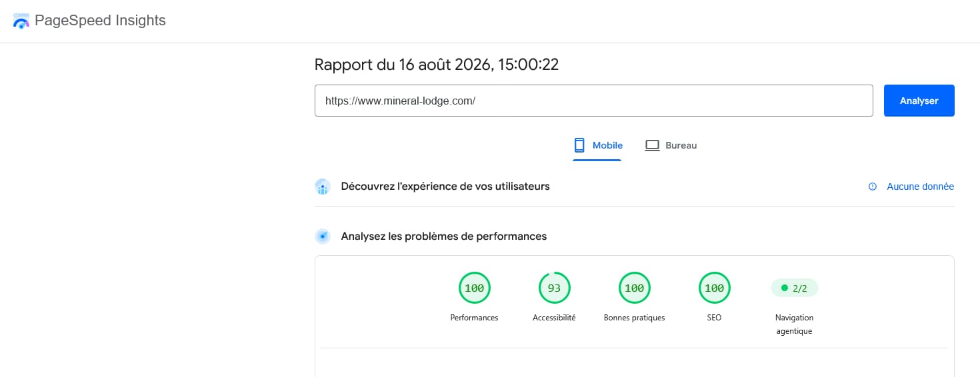Click the heading Découvrez l'expérience de vos utilisateurs
The image size is (980, 377).
[x=445, y=187]
